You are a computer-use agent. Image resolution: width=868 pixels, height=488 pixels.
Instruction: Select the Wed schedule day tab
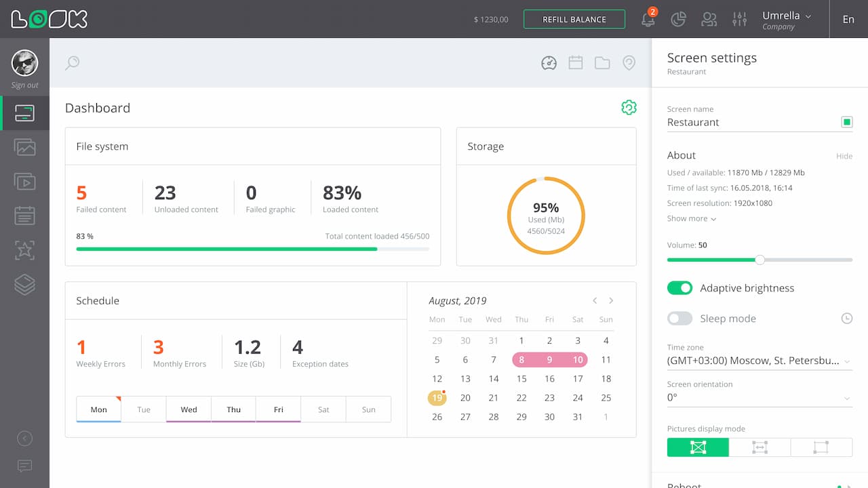(189, 409)
